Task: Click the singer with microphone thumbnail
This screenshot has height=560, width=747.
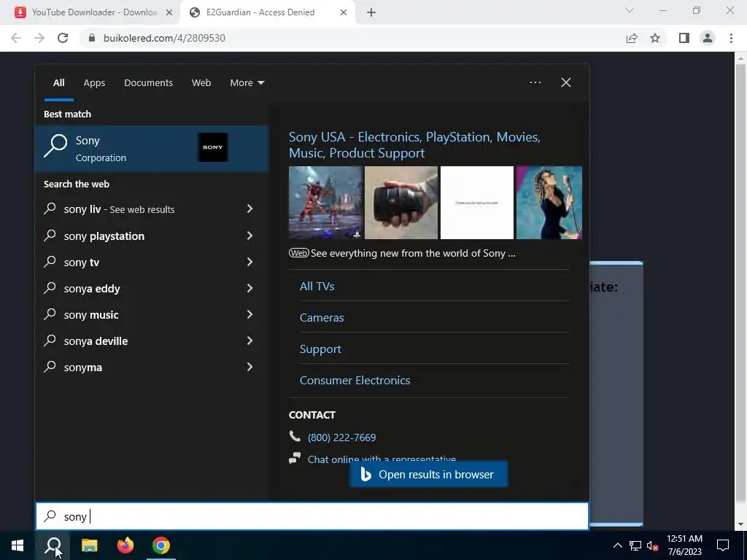Action: point(549,203)
